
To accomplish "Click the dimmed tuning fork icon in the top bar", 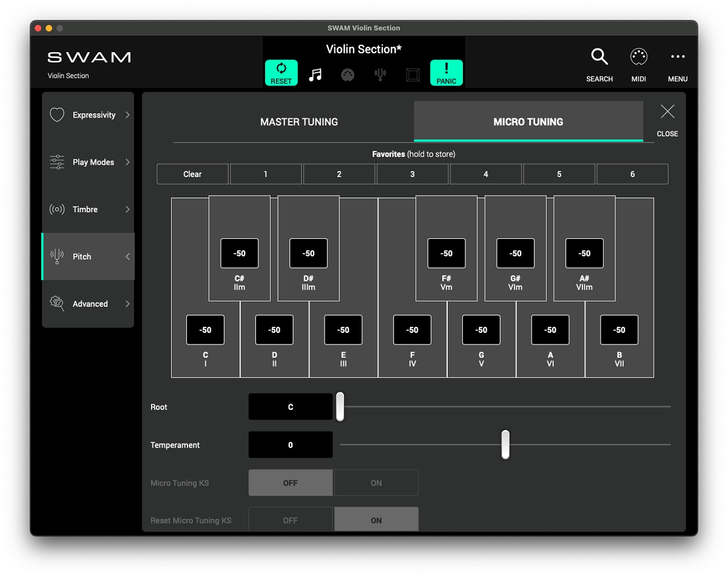I will coord(380,75).
